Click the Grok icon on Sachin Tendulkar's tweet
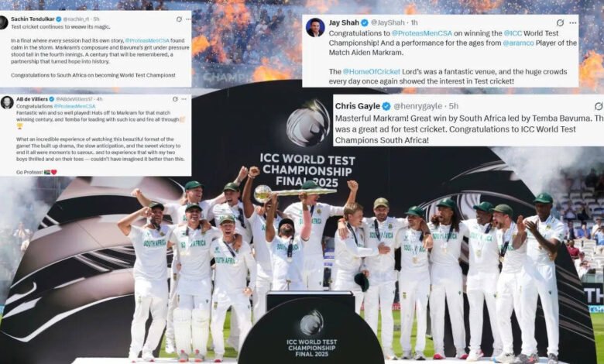The height and width of the screenshot is (364, 604). tap(179, 19)
